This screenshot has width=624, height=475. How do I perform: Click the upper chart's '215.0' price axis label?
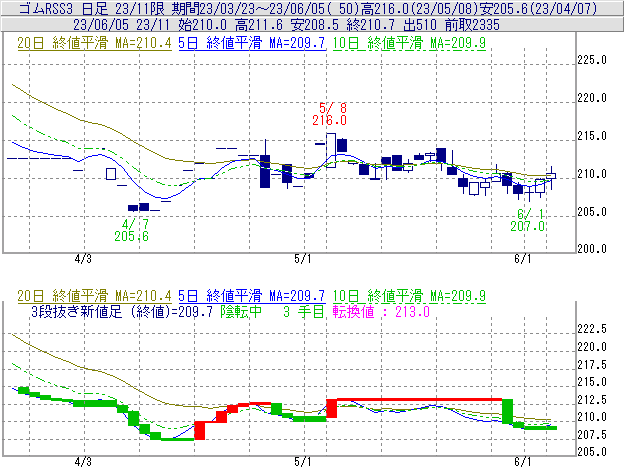[x=592, y=136]
